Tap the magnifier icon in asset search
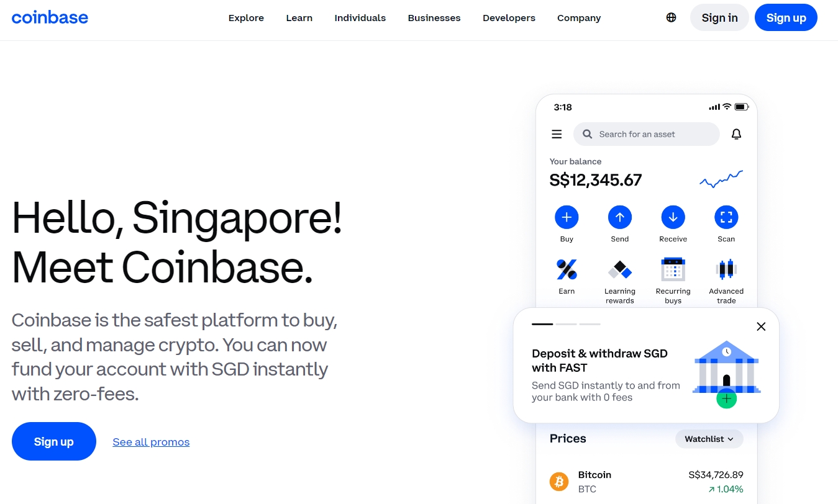The height and width of the screenshot is (504, 838). [587, 134]
